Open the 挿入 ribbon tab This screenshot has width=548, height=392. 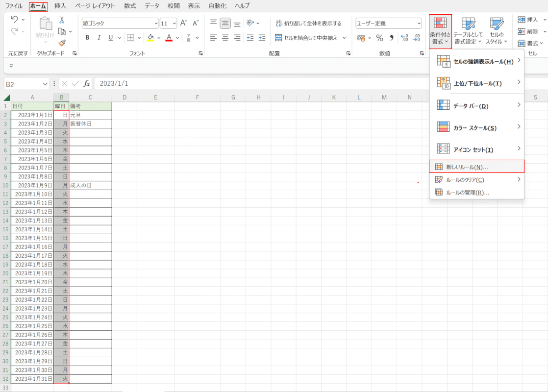coord(60,6)
